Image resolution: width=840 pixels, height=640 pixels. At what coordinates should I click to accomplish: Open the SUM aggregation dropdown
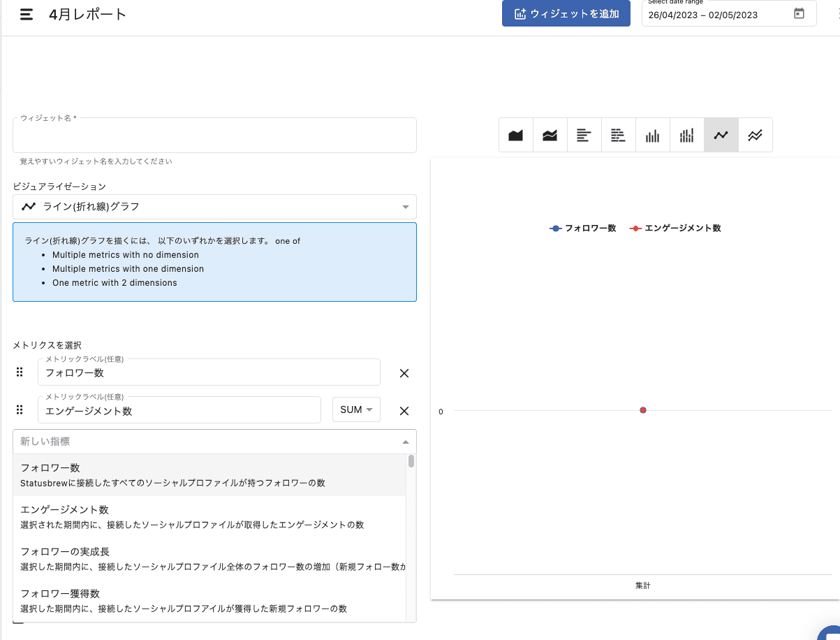(356, 409)
